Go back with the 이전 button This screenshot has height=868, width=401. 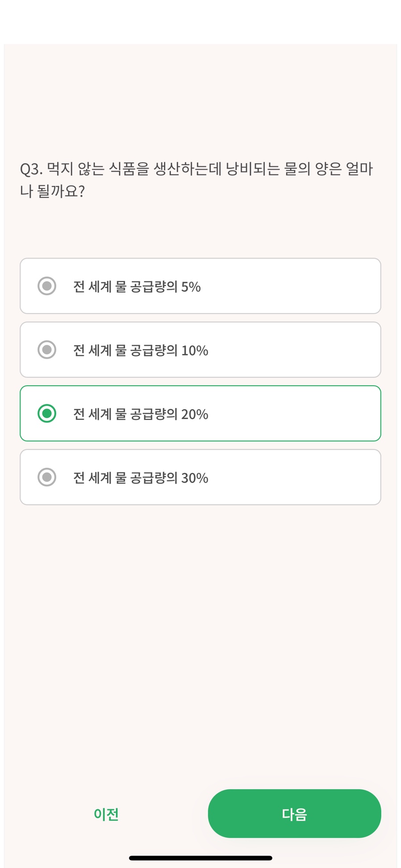coord(106,814)
